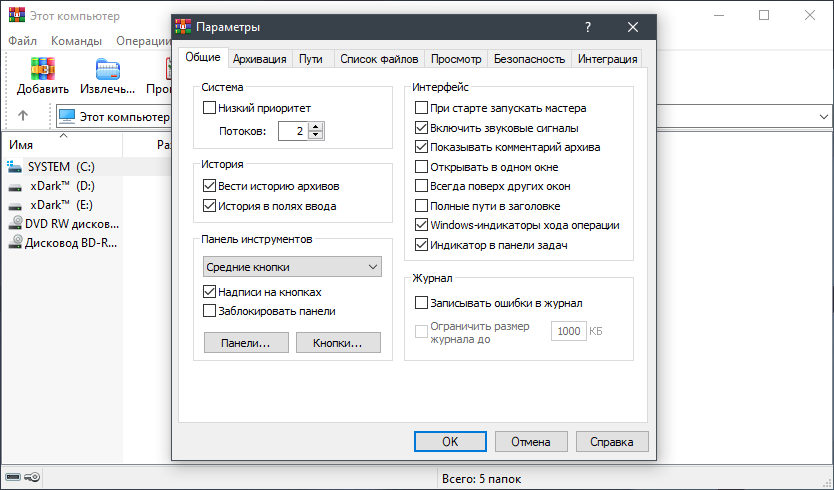The height and width of the screenshot is (490, 834).
Task: Increase Потоков value with up arrow
Action: coord(316,127)
